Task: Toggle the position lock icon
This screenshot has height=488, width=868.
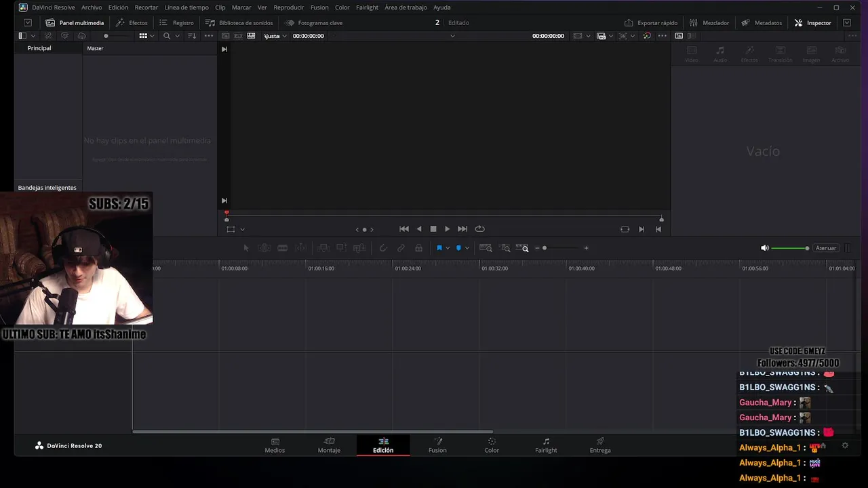Action: [418, 248]
